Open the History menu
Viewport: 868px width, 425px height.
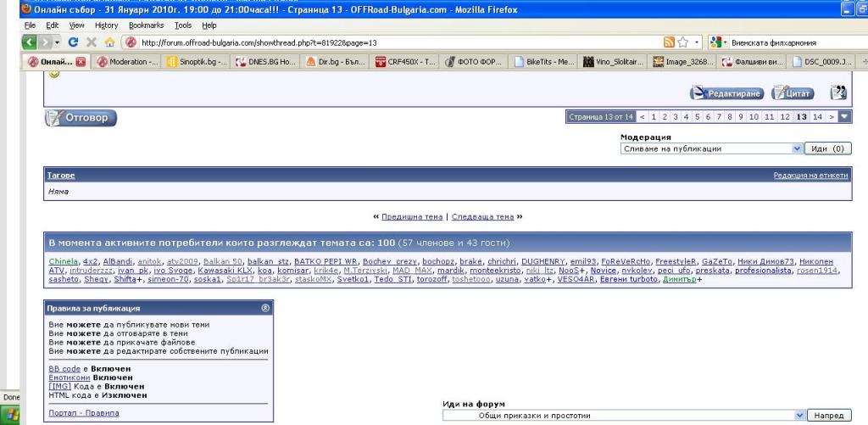tap(106, 25)
